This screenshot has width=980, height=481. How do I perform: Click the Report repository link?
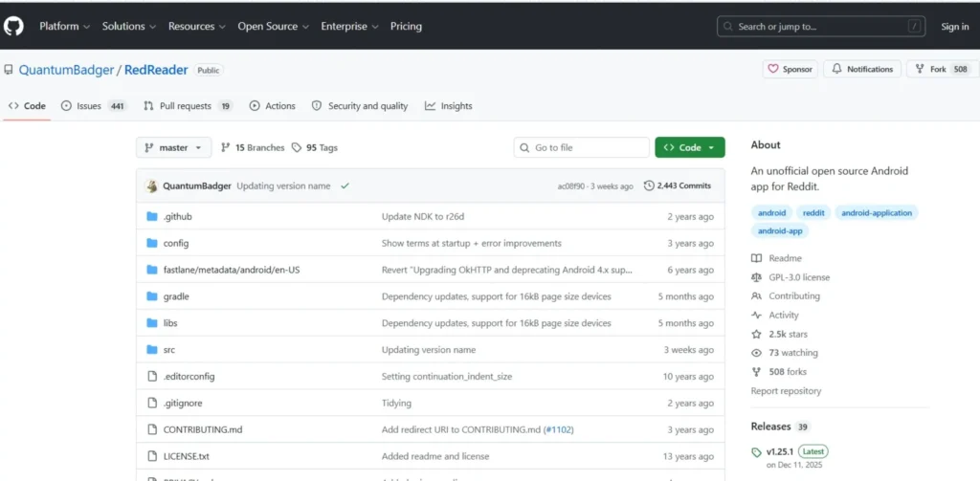(787, 391)
